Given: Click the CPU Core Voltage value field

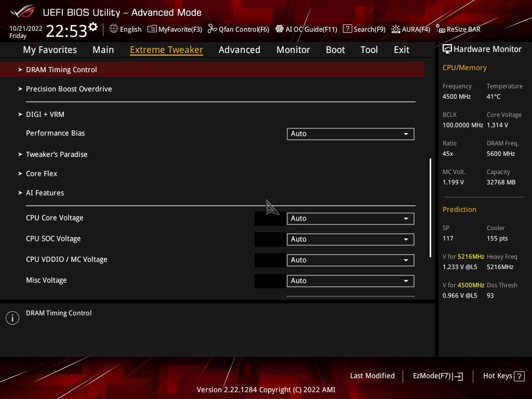Looking at the screenshot, I should [x=270, y=219].
